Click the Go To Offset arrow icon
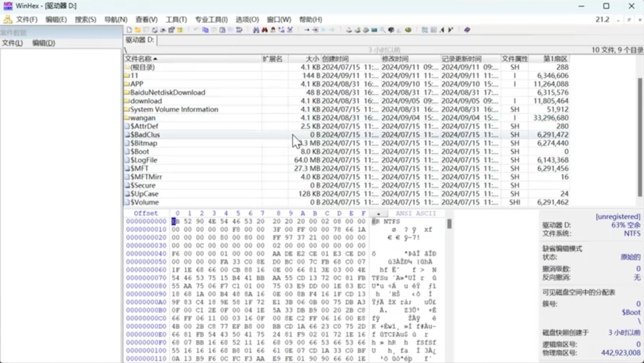Viewport: 644px width, 363px height. pos(307,30)
